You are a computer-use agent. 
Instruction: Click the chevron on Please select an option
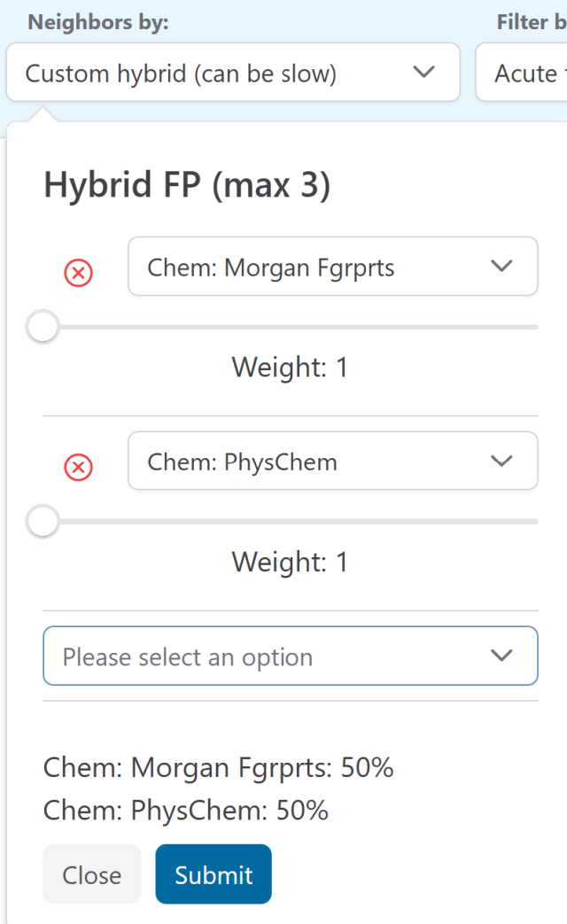point(501,656)
